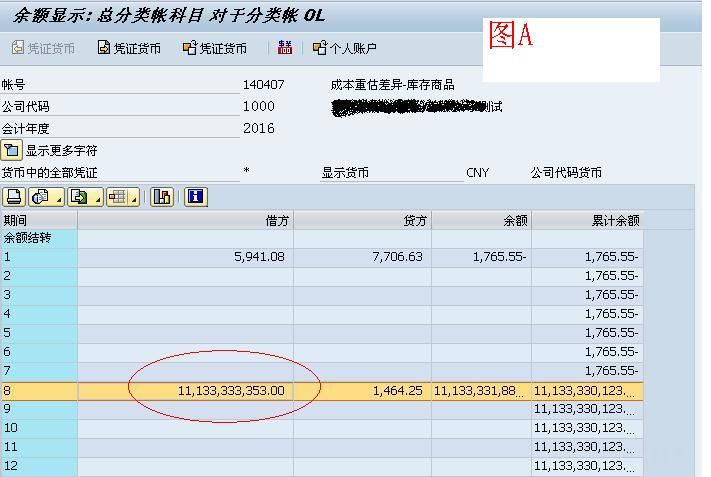Click the third 凭证货币 toolbar button
The image size is (711, 477).
point(214,48)
